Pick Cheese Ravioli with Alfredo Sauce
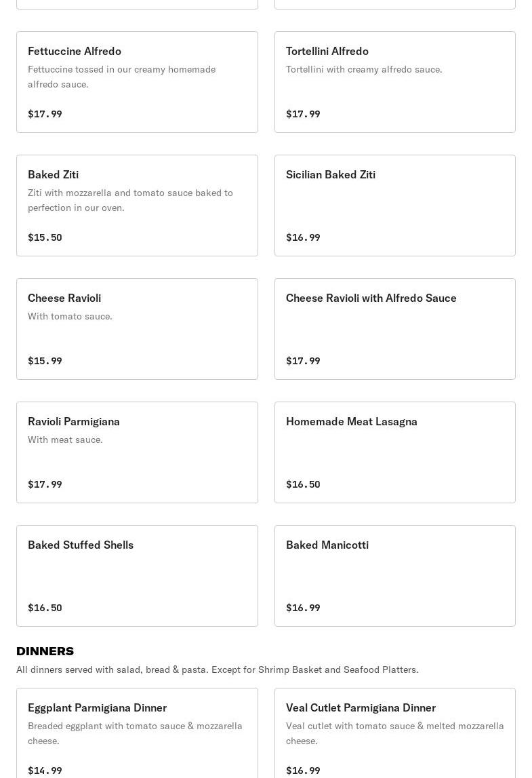Image resolution: width=532 pixels, height=778 pixels. [394, 329]
